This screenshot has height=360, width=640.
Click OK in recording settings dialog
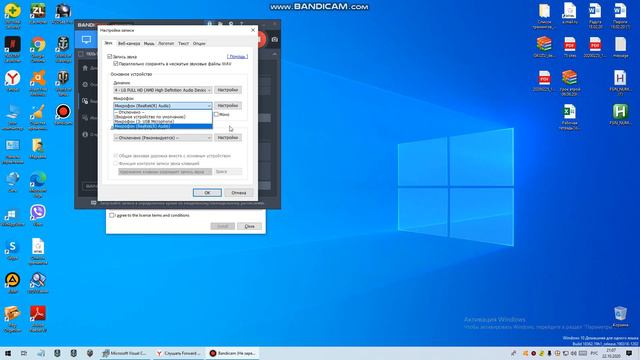point(207,193)
